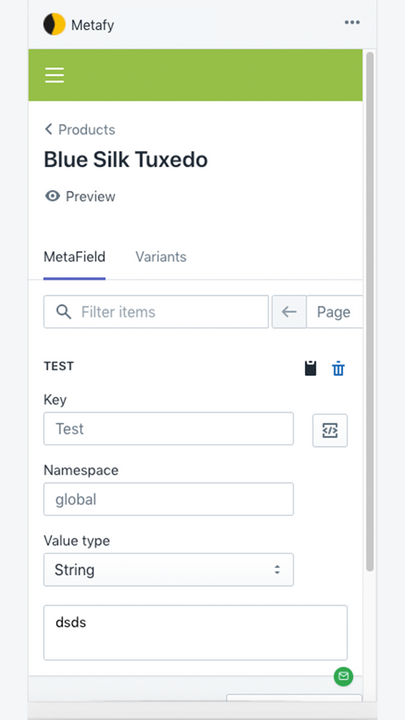405x720 pixels.
Task: Open the three-dot options menu
Action: point(352,22)
